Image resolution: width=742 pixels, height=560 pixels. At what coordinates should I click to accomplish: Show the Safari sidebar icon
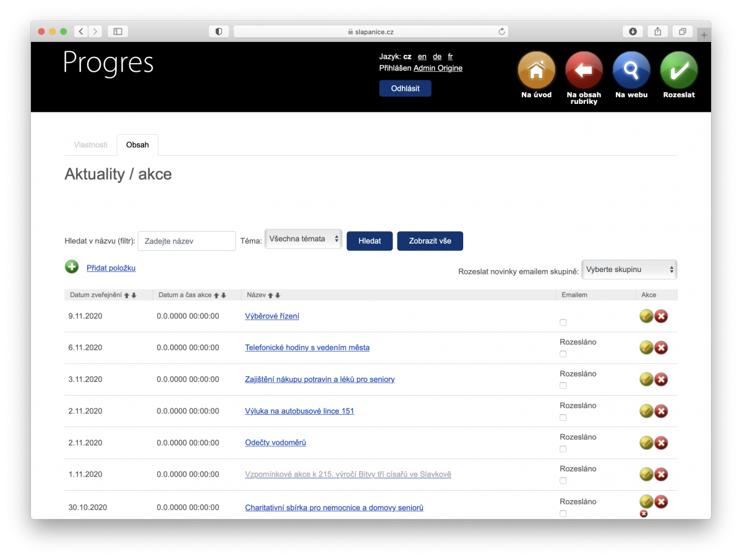(x=117, y=32)
